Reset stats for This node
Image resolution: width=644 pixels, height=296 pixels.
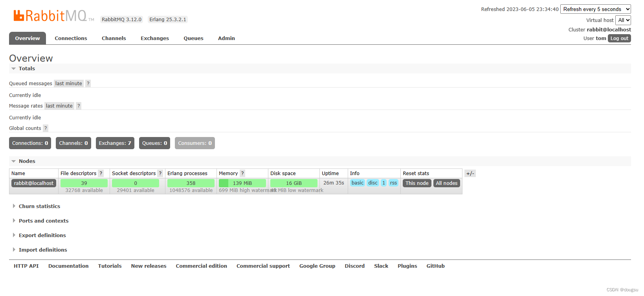pyautogui.click(x=417, y=183)
